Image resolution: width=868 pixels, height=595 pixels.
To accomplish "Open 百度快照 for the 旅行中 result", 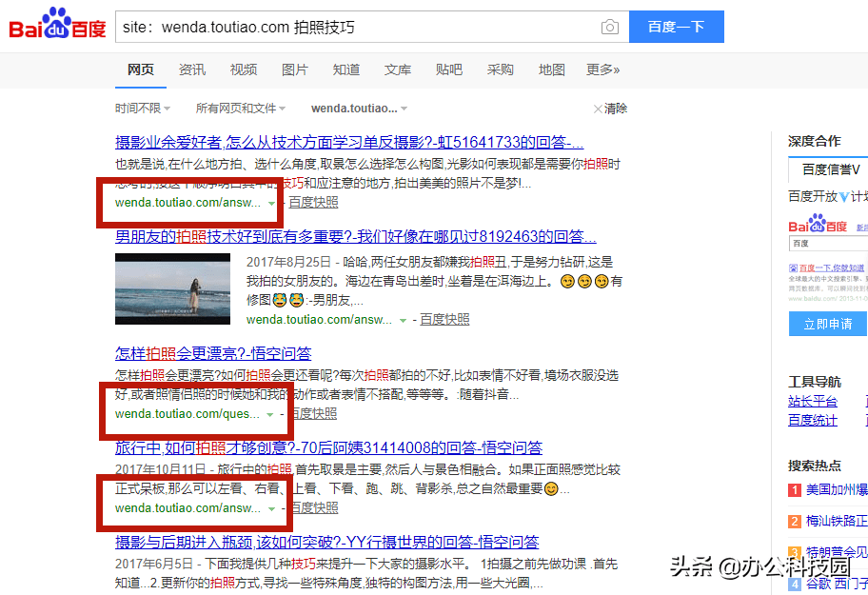I will [314, 507].
